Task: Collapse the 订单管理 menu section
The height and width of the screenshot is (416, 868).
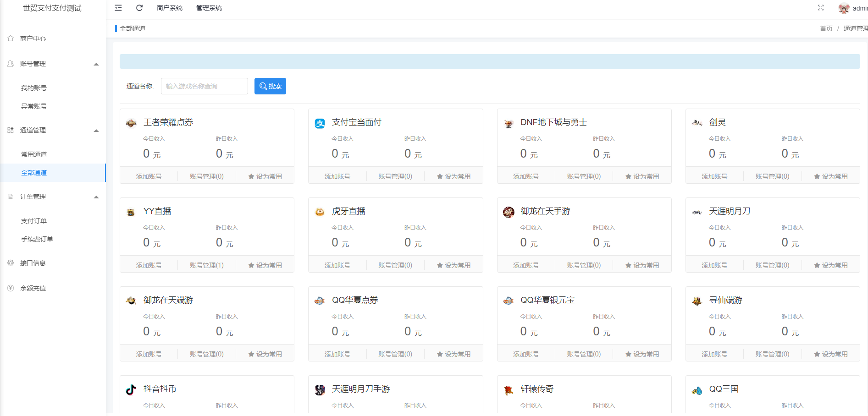Action: (96, 197)
